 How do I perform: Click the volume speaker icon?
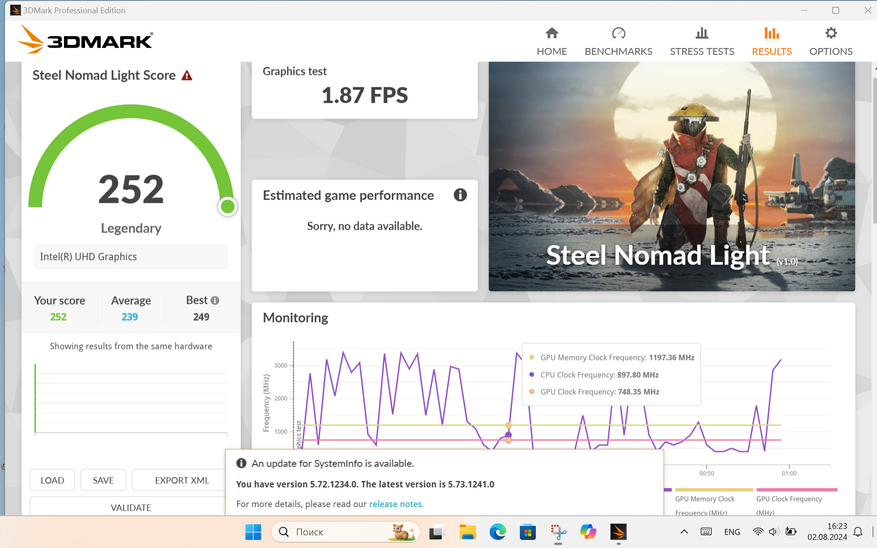click(774, 532)
